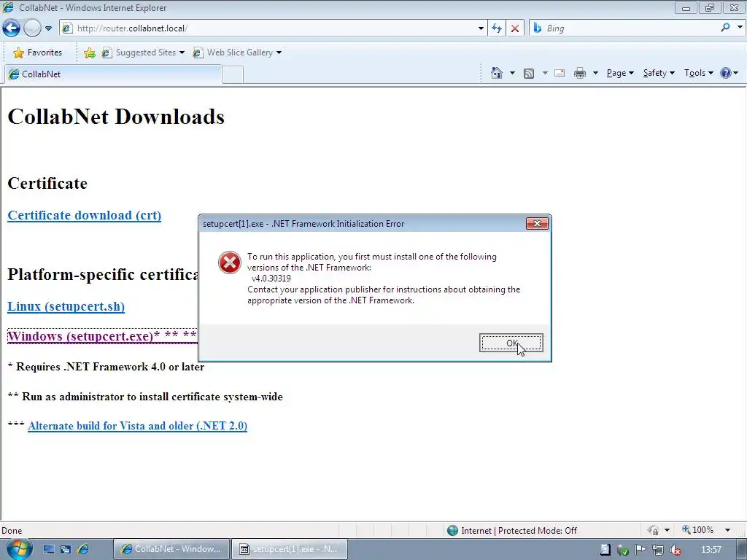
Task: Click the Run as administrator note
Action: coord(145,397)
